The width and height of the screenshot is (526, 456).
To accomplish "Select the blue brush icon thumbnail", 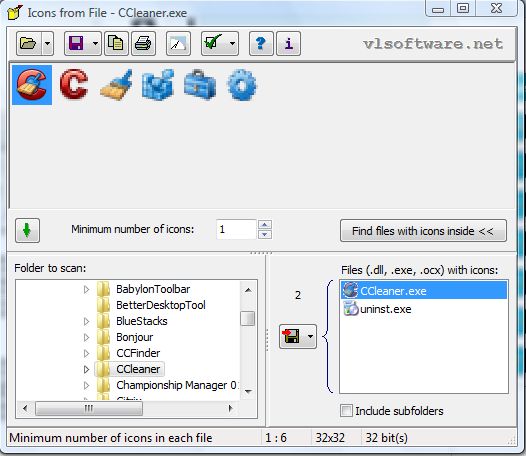I will tap(116, 85).
